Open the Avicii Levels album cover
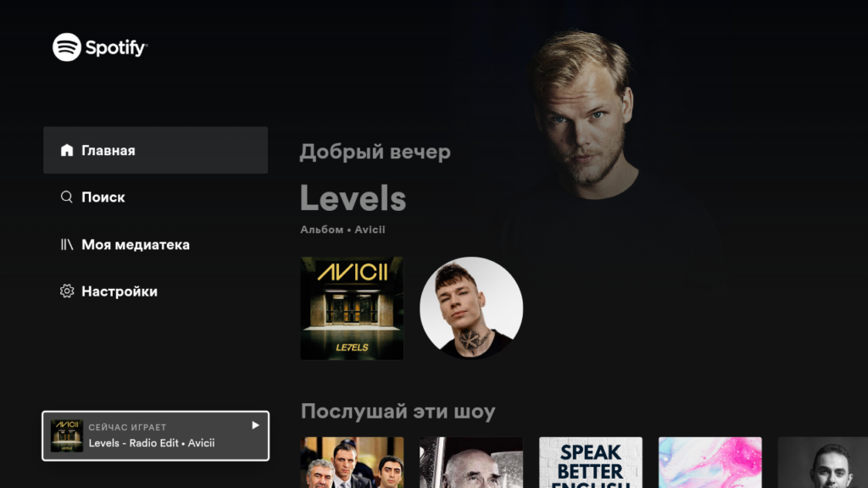This screenshot has width=868, height=488. tap(352, 308)
